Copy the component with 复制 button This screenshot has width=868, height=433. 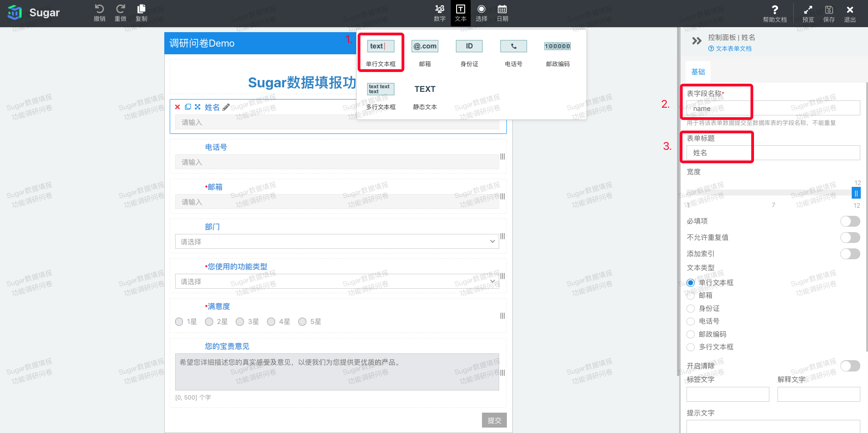click(141, 13)
